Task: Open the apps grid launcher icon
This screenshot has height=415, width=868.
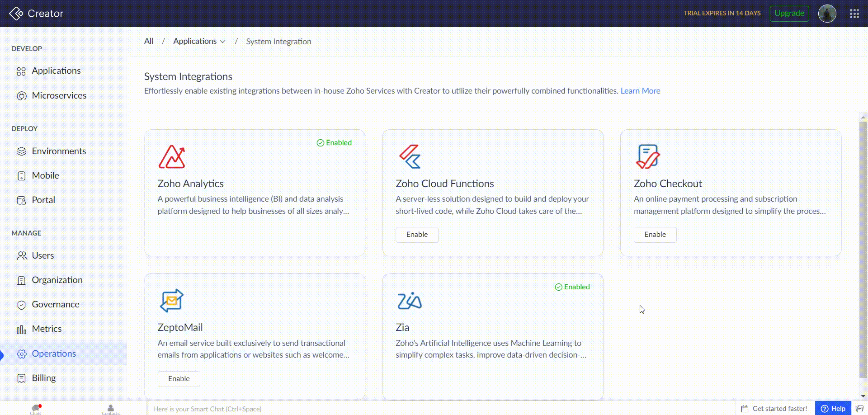Action: point(854,14)
